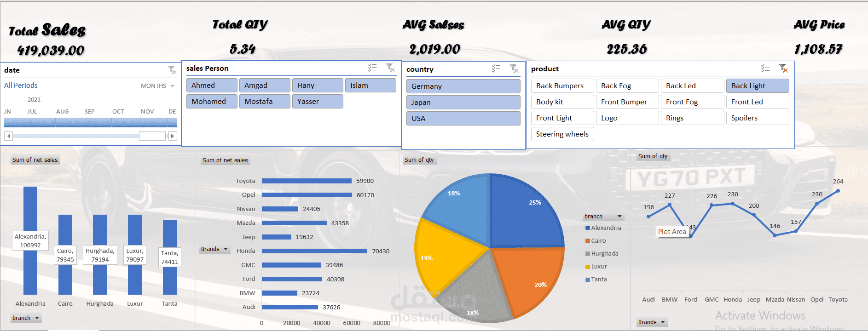Click Sum of qty button on pie chart
The width and height of the screenshot is (868, 331).
pyautogui.click(x=419, y=160)
